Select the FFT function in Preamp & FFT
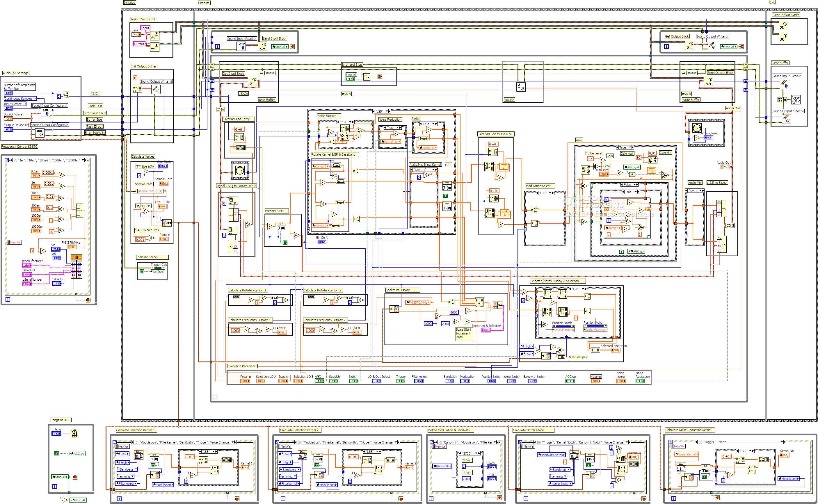This screenshot has height=504, width=818. tap(282, 227)
